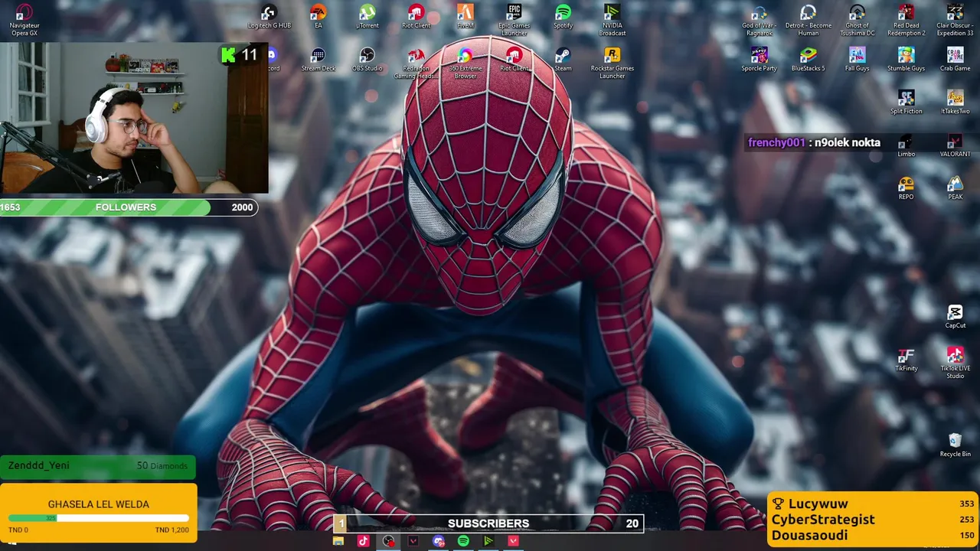This screenshot has height=551, width=980.
Task: Click the frenchy001 chat message
Action: [814, 142]
